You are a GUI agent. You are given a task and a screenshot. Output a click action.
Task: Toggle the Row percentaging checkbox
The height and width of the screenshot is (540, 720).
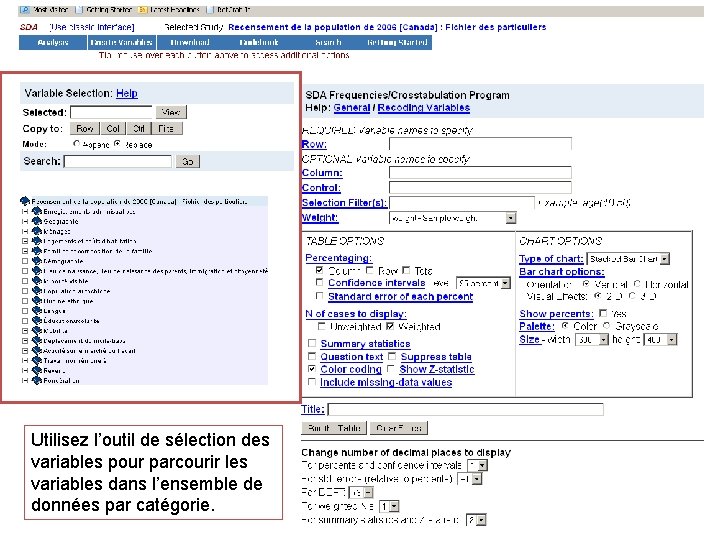point(370,270)
